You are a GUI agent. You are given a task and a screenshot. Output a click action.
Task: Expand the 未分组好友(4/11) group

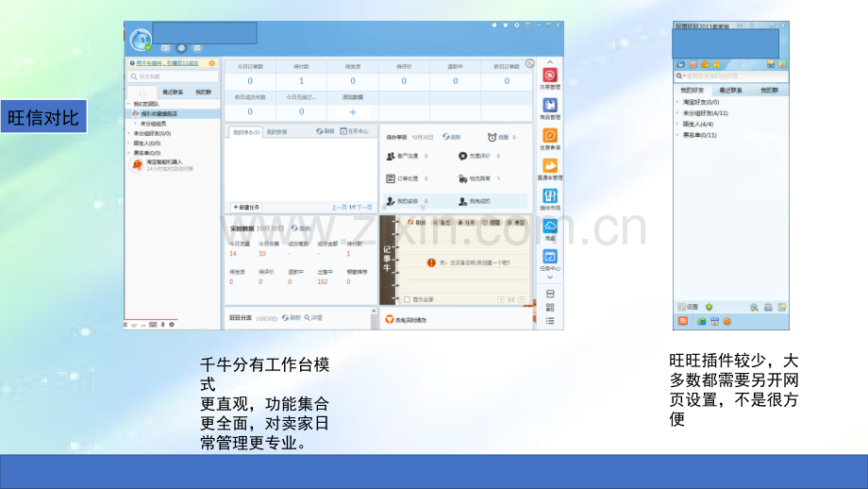coord(705,113)
